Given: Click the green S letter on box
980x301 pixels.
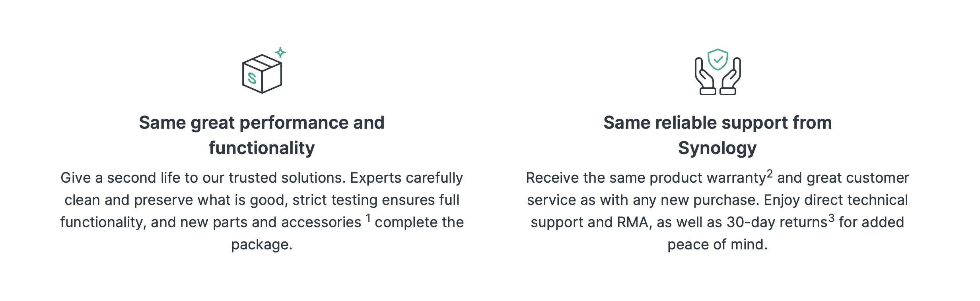Looking at the screenshot, I should point(252,78).
